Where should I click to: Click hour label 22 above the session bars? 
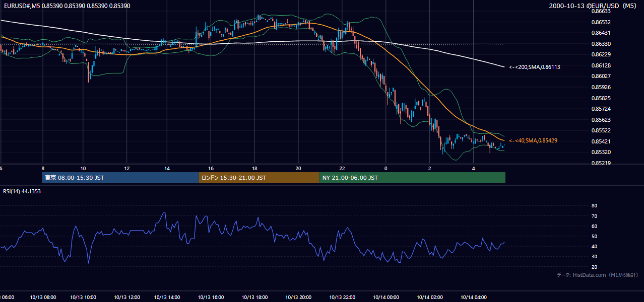click(342, 169)
